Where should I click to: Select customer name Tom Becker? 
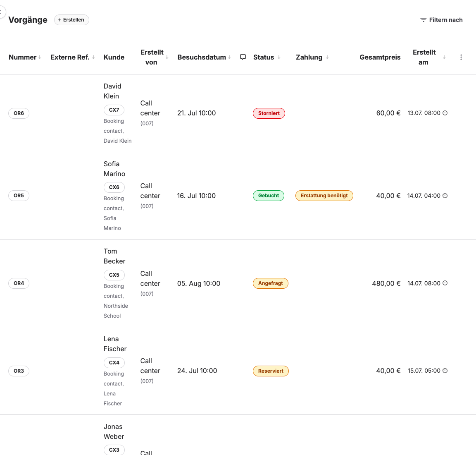coord(114,256)
